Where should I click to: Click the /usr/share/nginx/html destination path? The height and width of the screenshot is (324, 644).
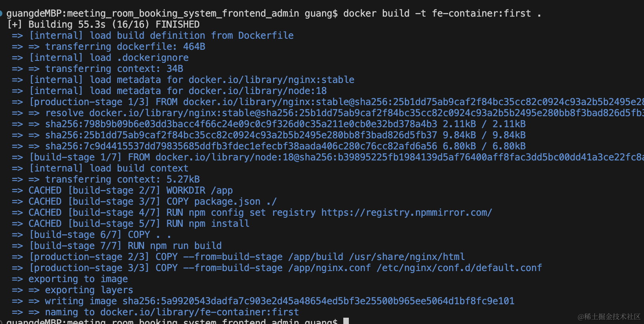[407, 257]
